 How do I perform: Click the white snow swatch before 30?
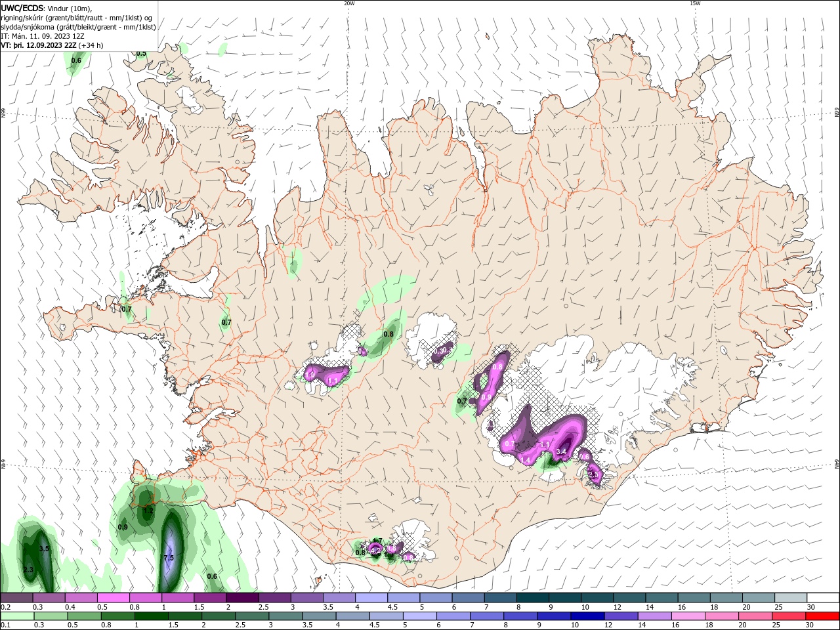823,597
